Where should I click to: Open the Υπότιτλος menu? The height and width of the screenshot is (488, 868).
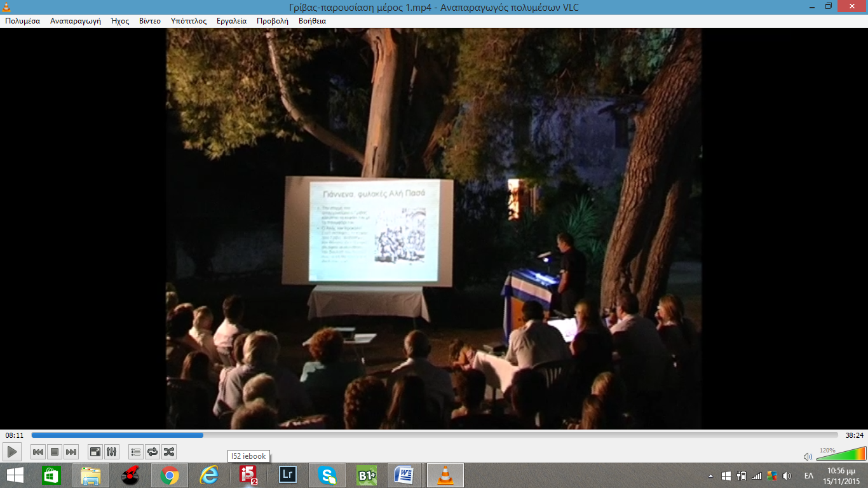coord(189,21)
